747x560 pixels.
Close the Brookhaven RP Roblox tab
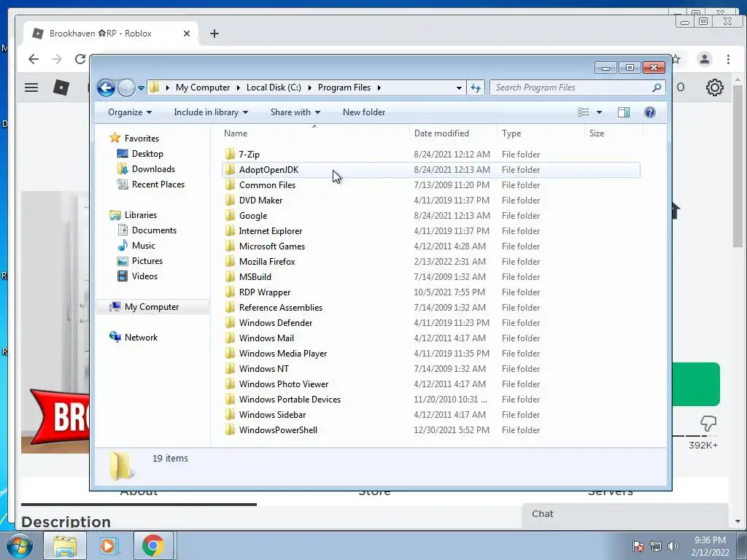(x=187, y=34)
